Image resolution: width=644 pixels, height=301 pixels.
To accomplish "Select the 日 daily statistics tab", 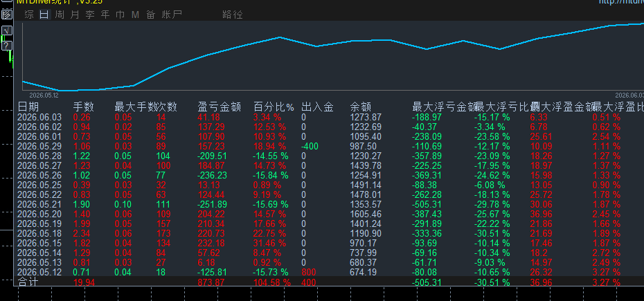I will [x=44, y=15].
